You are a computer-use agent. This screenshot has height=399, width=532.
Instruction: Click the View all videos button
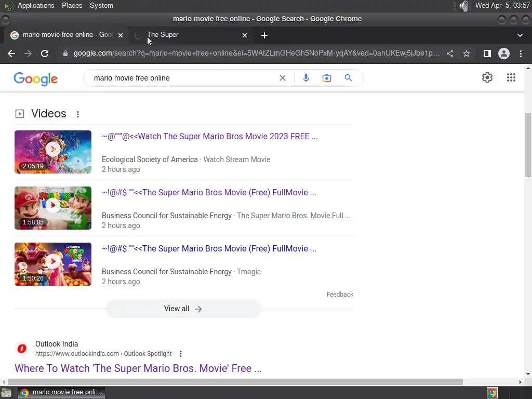pyautogui.click(x=183, y=309)
